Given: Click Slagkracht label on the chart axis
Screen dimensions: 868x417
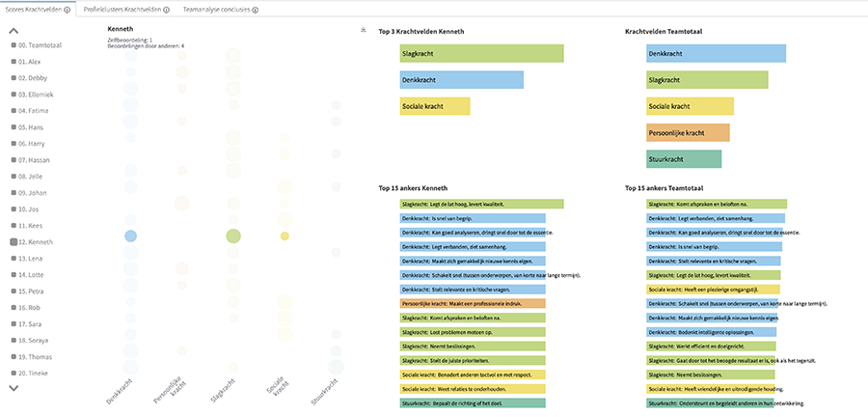Looking at the screenshot, I should tap(222, 391).
